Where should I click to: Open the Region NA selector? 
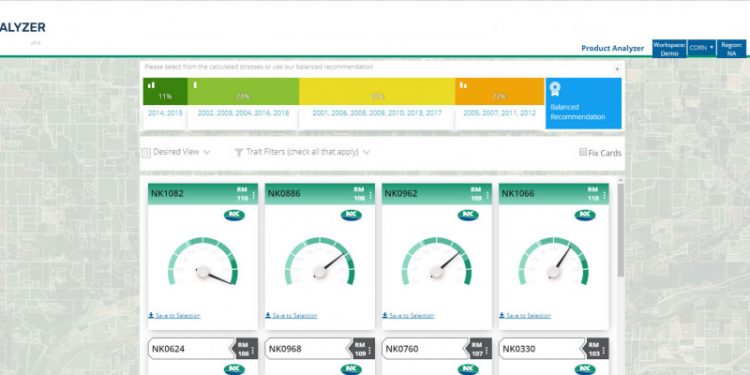click(x=731, y=48)
